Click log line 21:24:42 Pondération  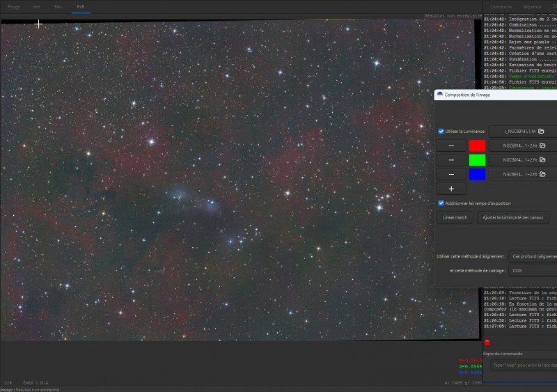point(520,59)
